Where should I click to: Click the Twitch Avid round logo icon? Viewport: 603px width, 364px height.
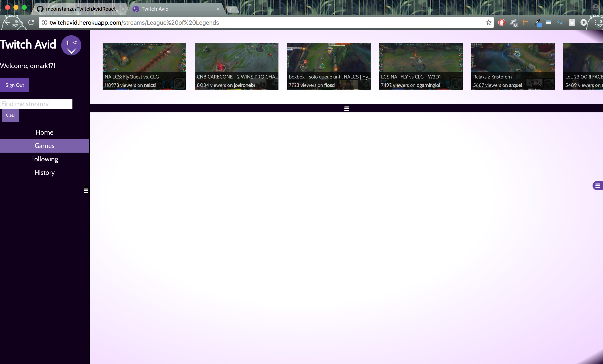pos(71,45)
